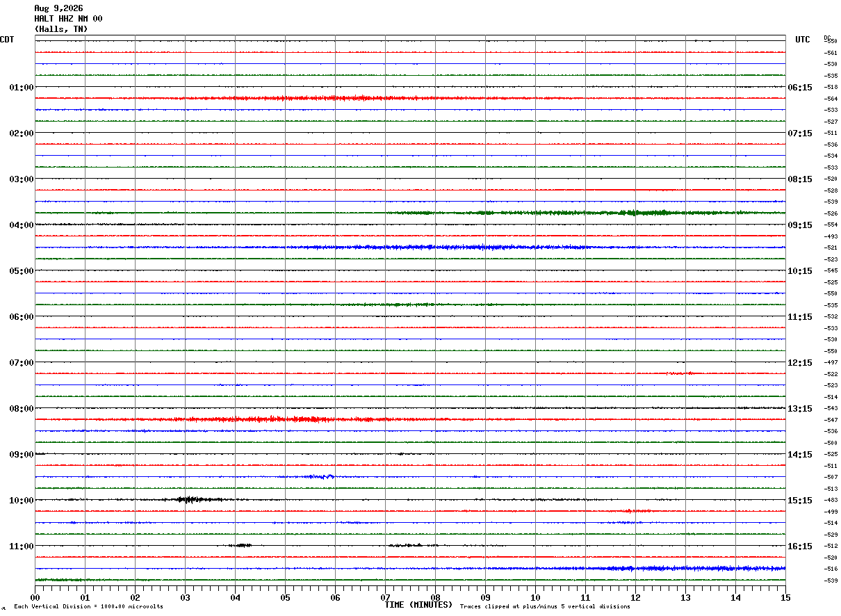Click the minute 15 axis tick label
Image resolution: width=841 pixels, height=616 pixels.
[785, 597]
